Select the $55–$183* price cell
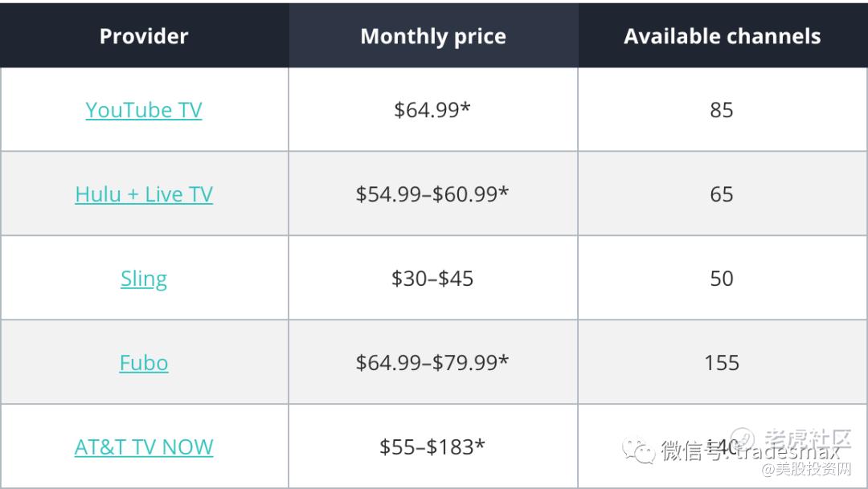 pos(432,447)
